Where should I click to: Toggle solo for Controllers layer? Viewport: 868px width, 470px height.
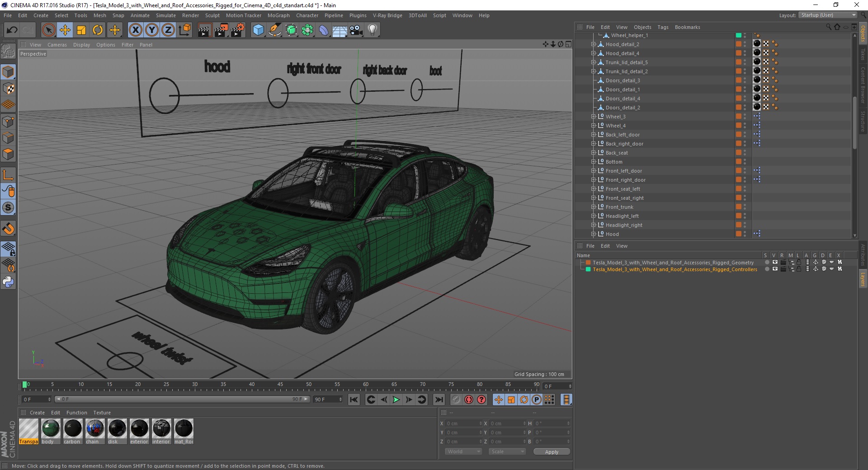[767, 269]
